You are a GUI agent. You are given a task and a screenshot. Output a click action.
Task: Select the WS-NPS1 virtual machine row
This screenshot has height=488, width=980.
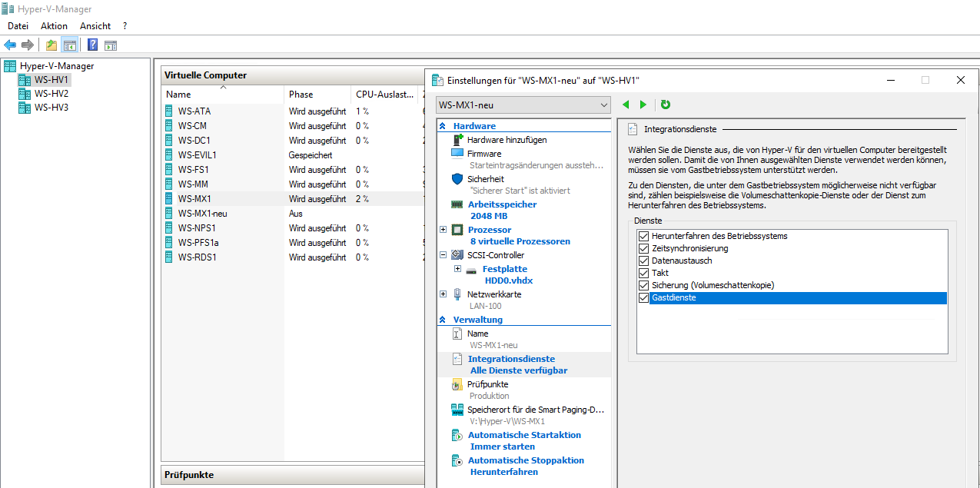pyautogui.click(x=293, y=228)
